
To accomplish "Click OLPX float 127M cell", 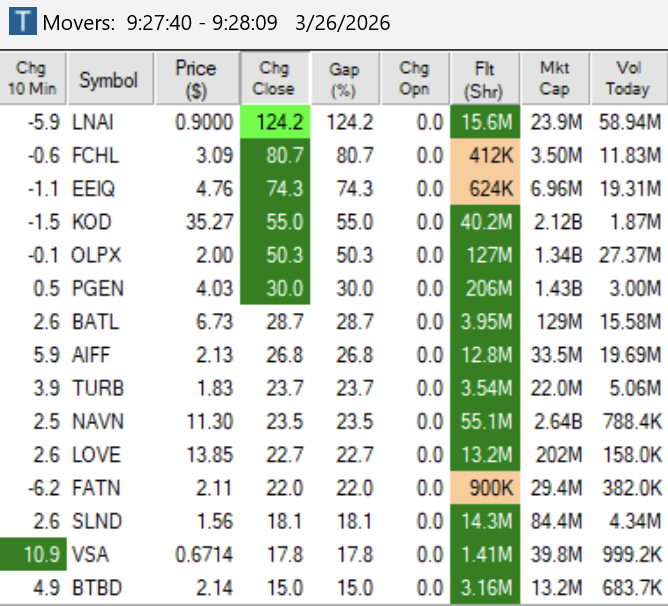I will [485, 255].
